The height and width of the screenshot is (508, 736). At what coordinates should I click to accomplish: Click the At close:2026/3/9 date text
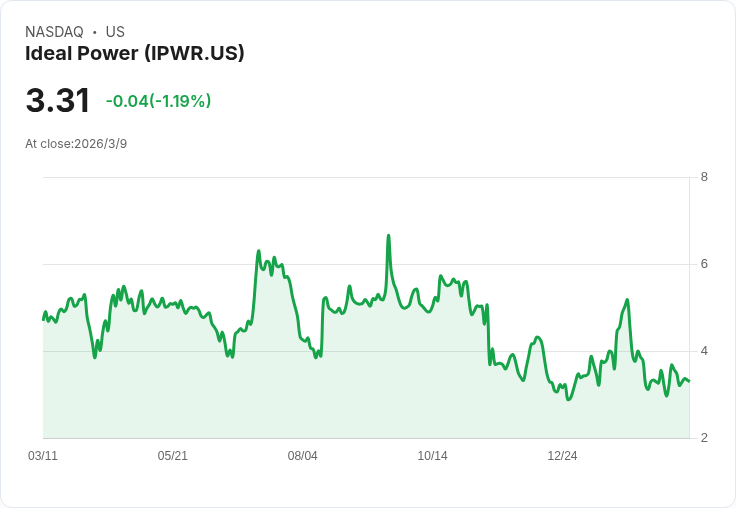76,144
